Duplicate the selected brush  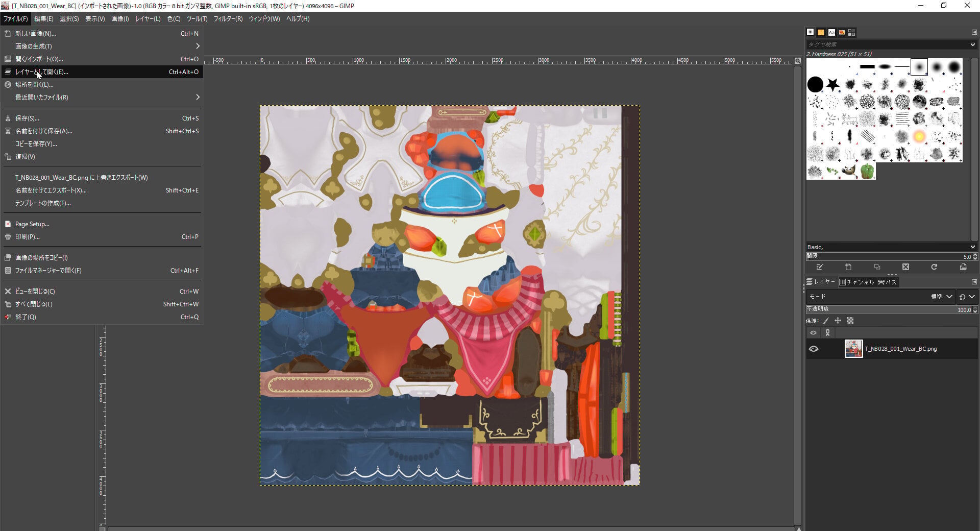tap(877, 267)
